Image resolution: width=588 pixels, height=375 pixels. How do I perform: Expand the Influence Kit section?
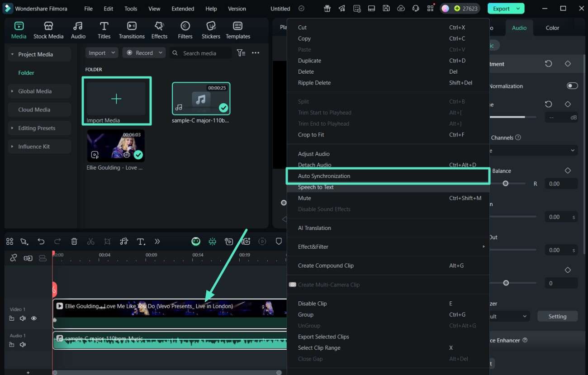[12, 147]
